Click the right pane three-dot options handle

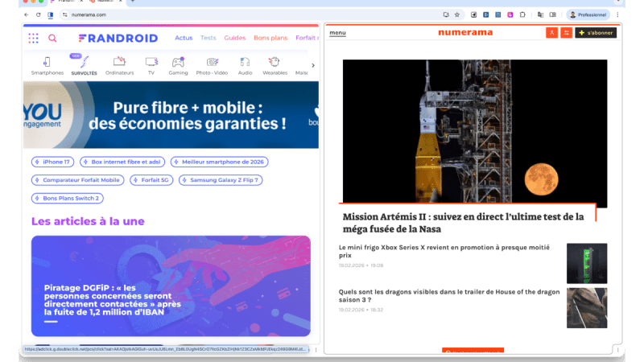[x=617, y=350]
